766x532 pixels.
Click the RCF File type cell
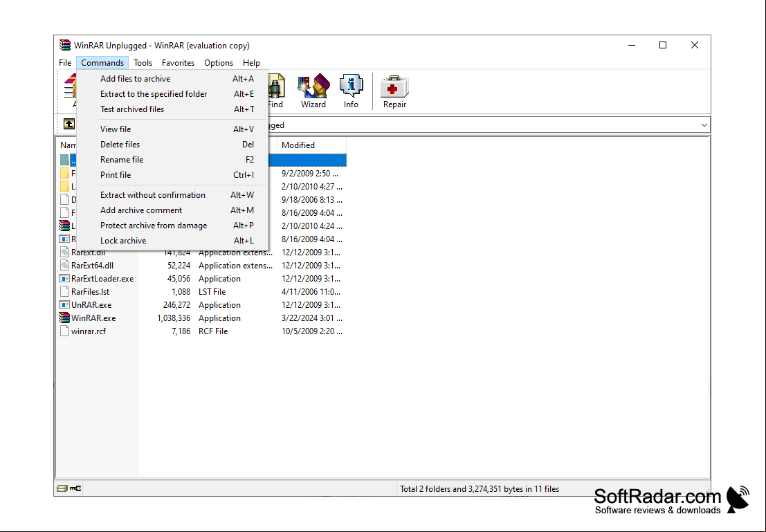click(x=213, y=331)
